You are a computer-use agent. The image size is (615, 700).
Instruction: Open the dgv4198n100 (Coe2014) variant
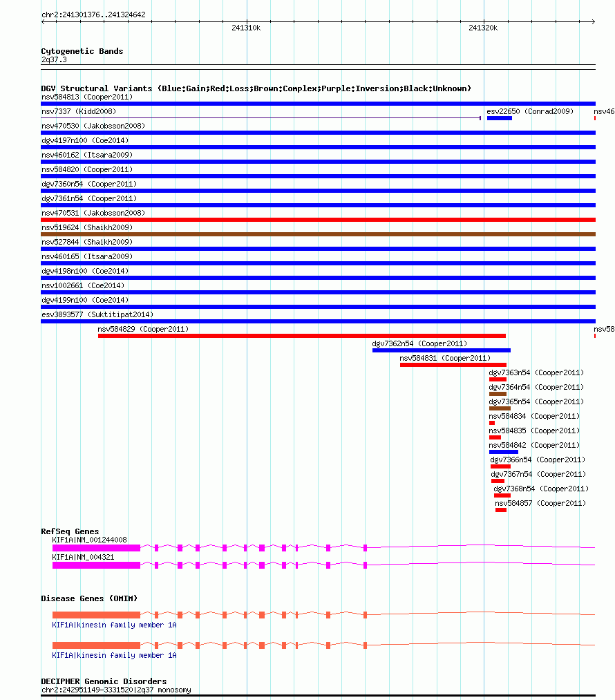[x=85, y=271]
